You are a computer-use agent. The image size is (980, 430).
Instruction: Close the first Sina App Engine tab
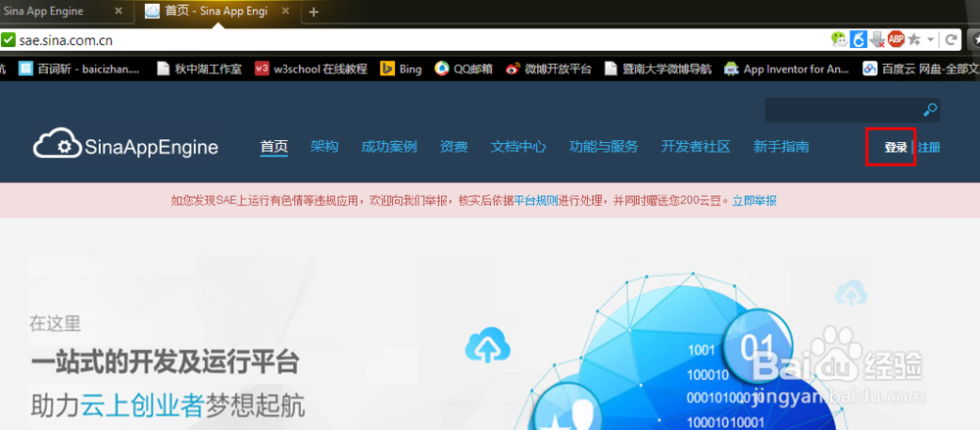[119, 11]
